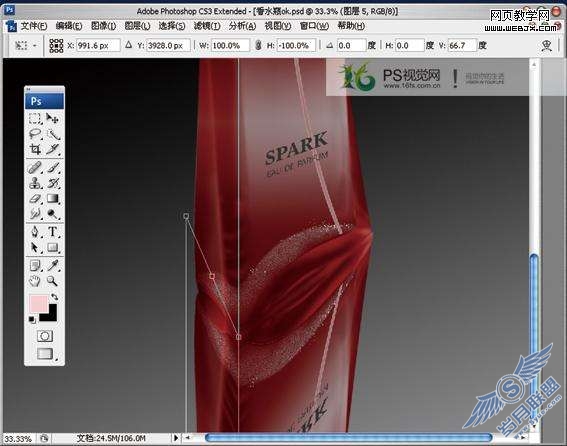Open the pink foreground color swatch
The width and height of the screenshot is (567, 446).
click(x=38, y=304)
